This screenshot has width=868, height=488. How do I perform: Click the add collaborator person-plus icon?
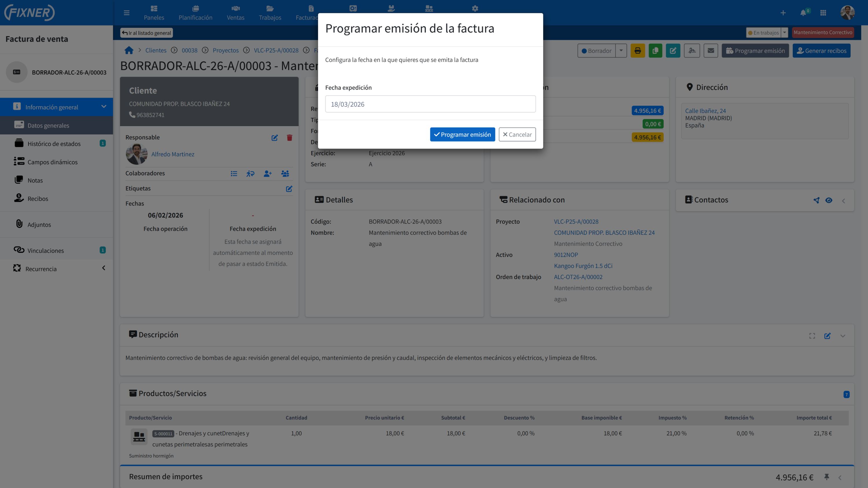coord(268,173)
